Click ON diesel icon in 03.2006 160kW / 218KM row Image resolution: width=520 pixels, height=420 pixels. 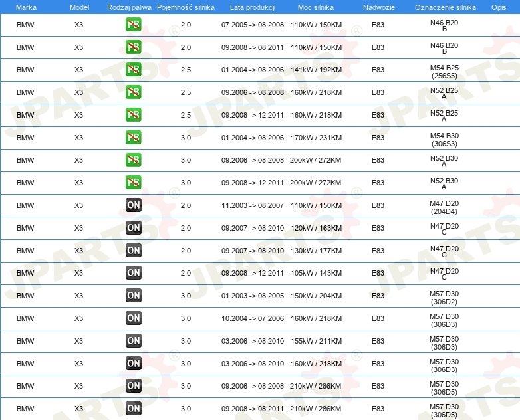(134, 363)
